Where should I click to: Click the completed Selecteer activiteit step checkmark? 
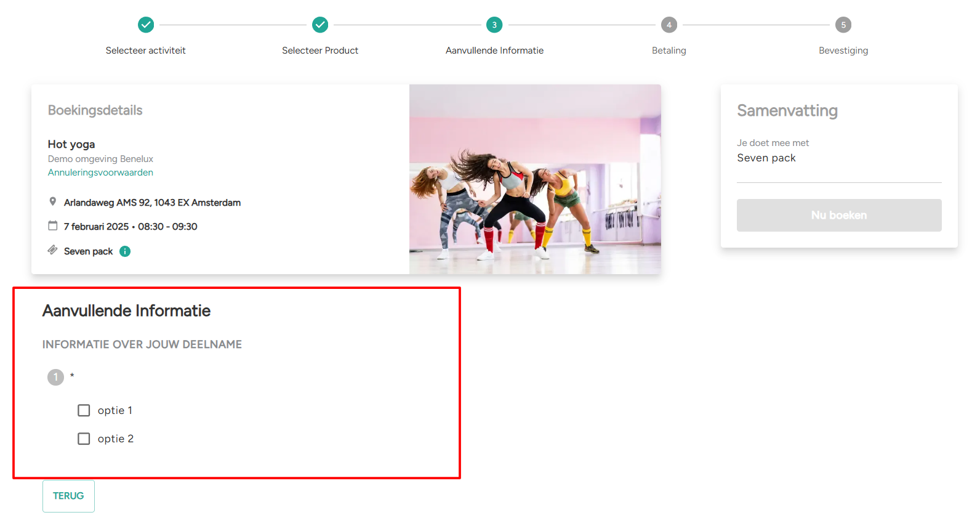pos(146,25)
